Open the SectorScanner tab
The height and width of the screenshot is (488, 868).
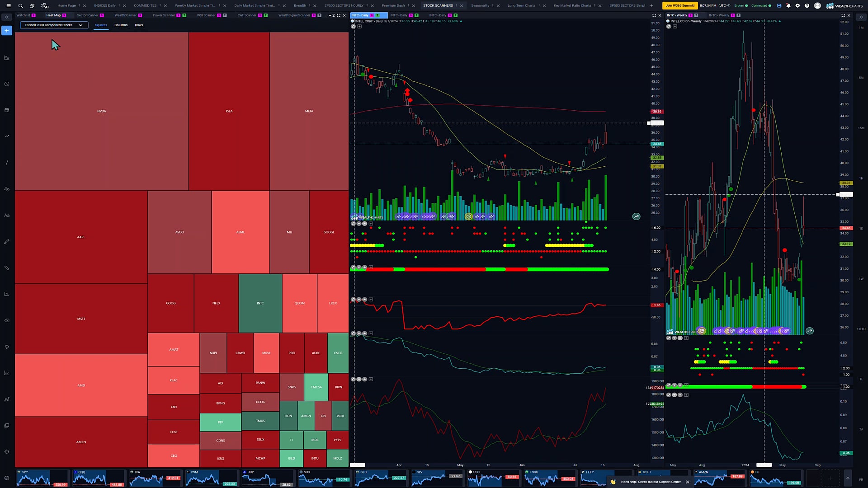coord(87,15)
